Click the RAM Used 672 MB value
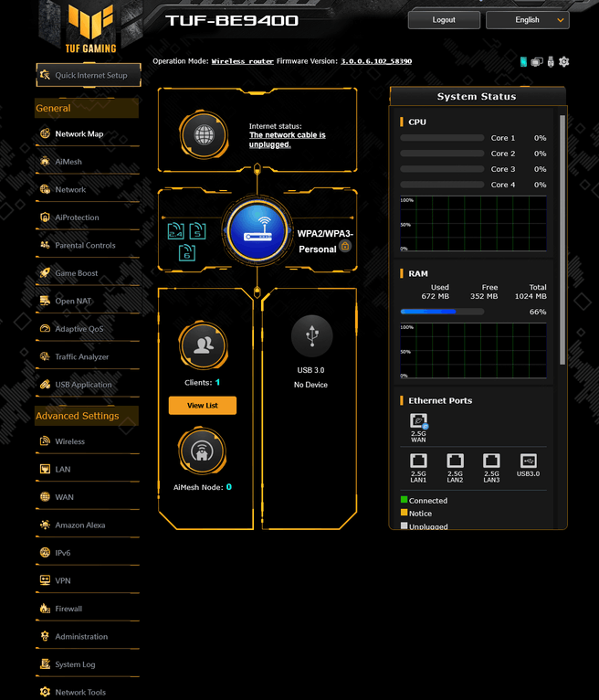The height and width of the screenshot is (700, 599). (436, 296)
